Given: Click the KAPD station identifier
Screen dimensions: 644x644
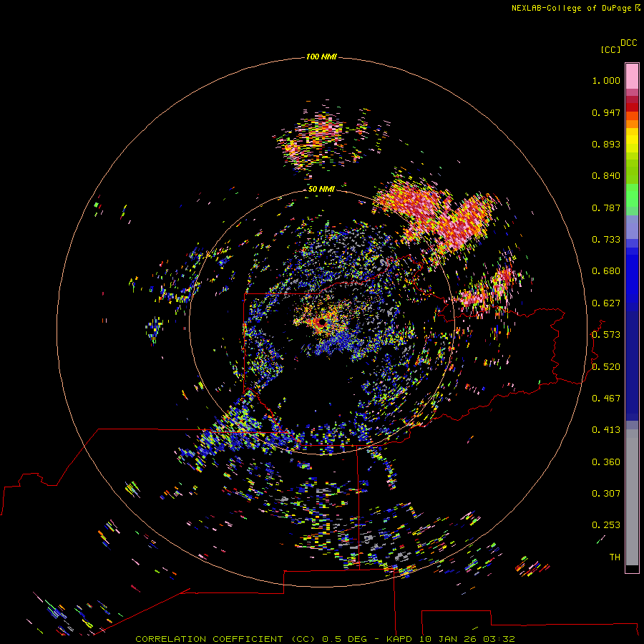Looking at the screenshot, I should [399, 639].
